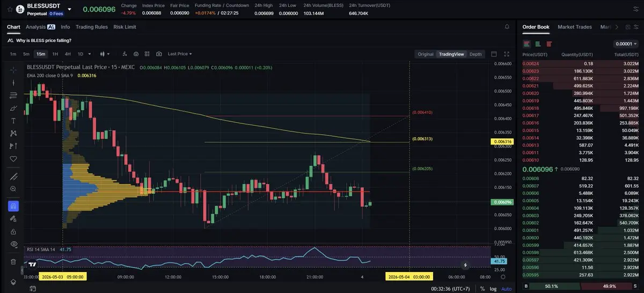Open the forecasting and position tool

(x=13, y=146)
